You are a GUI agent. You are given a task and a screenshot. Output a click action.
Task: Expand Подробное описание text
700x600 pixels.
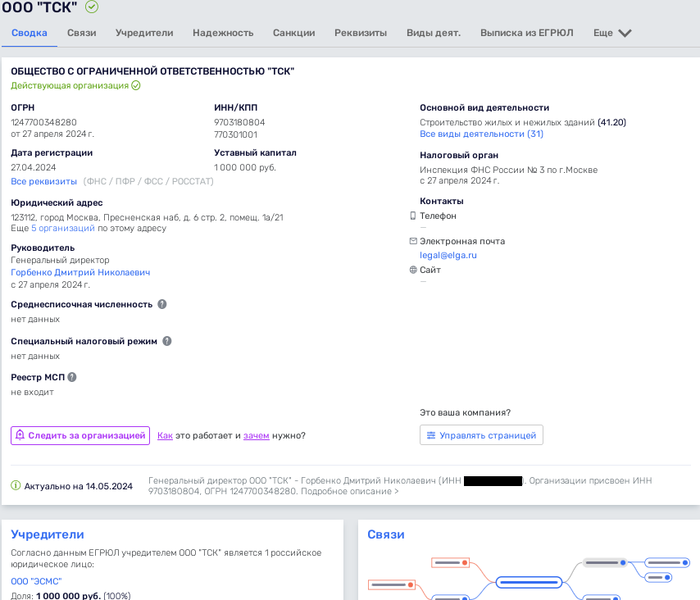coord(349,492)
